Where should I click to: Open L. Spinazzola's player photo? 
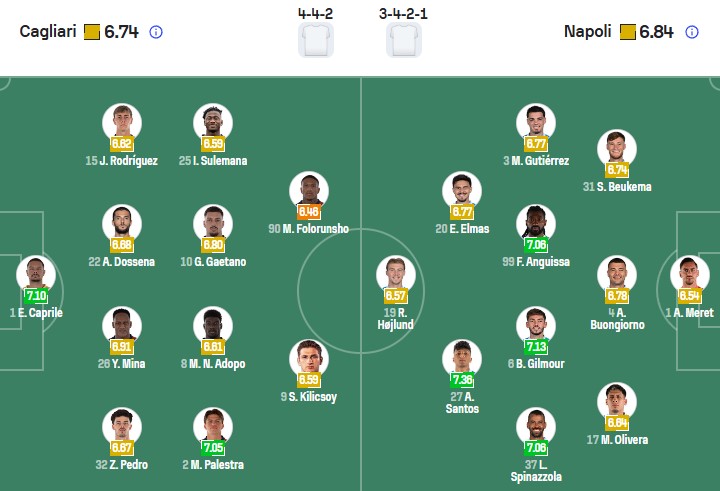click(536, 425)
